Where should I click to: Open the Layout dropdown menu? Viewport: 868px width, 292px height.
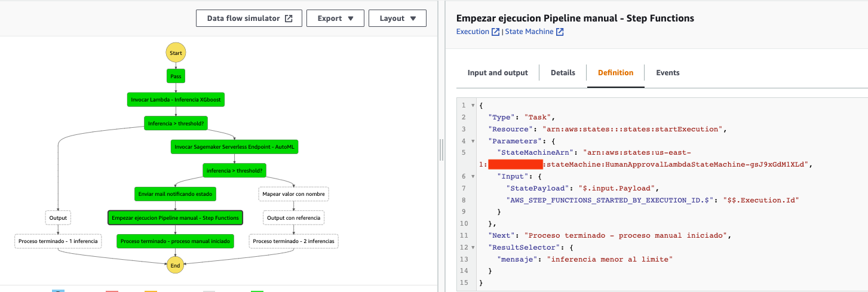point(397,19)
